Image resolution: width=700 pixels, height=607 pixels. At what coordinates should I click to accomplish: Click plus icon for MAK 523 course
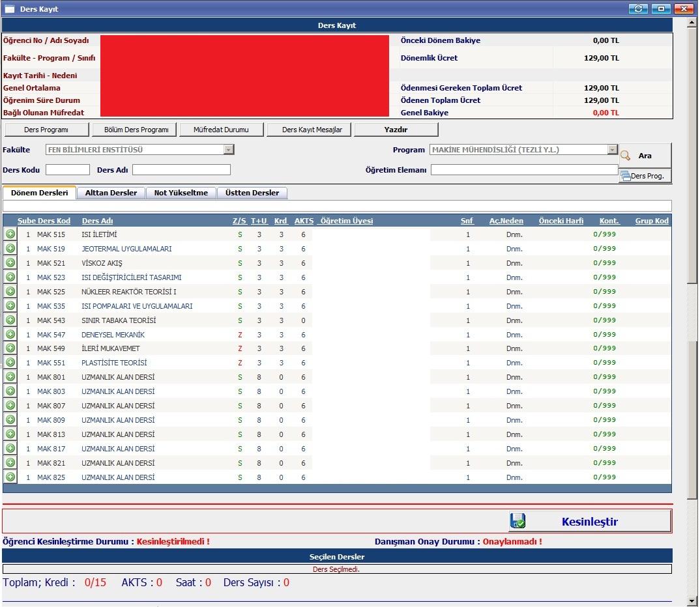[10, 277]
